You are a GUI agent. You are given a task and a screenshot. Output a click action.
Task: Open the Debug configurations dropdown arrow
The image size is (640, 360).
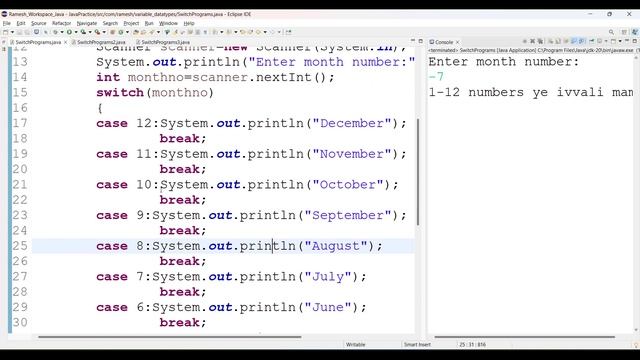coord(62,32)
